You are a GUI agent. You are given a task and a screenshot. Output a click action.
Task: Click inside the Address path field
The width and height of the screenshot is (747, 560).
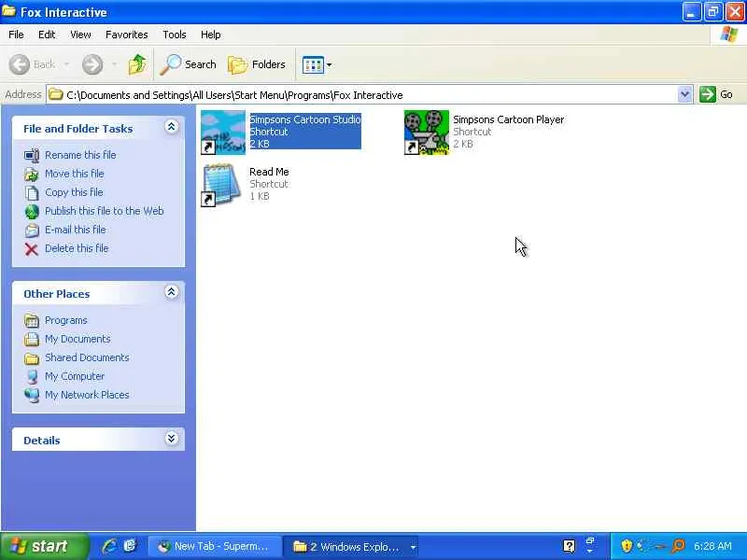pyautogui.click(x=362, y=95)
